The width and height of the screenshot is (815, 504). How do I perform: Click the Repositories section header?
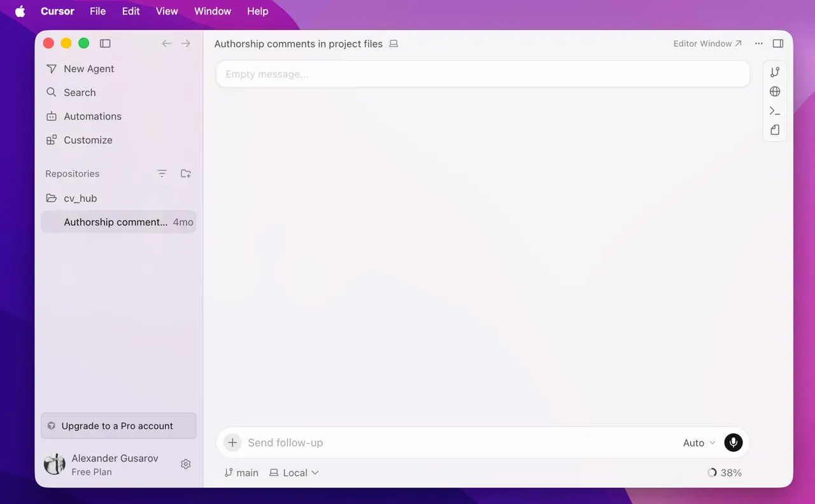coord(73,174)
